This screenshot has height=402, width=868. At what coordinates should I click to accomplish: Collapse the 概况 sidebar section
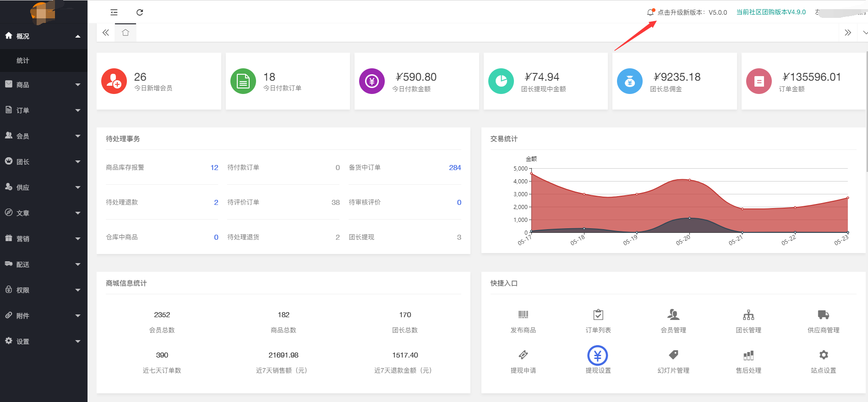pyautogui.click(x=44, y=36)
